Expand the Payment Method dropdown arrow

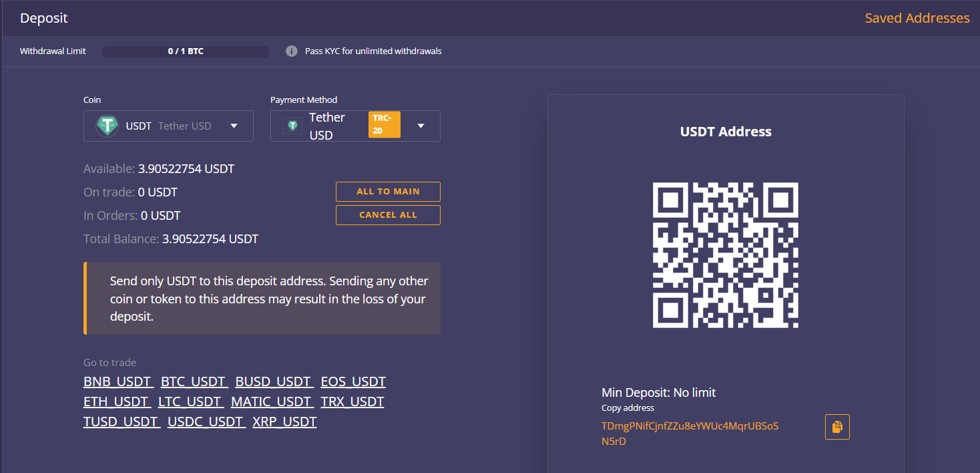click(421, 126)
